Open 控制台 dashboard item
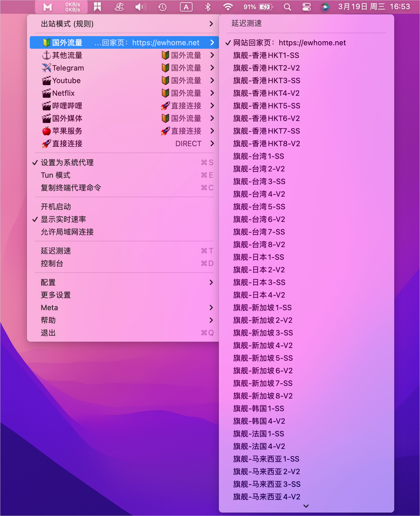The image size is (420, 516). (x=52, y=263)
